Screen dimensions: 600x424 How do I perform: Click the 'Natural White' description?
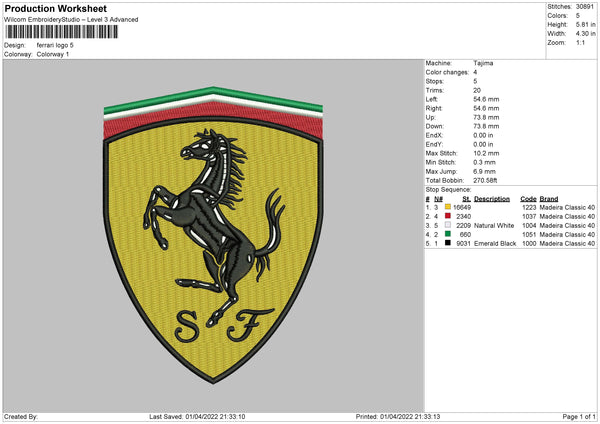tap(494, 226)
